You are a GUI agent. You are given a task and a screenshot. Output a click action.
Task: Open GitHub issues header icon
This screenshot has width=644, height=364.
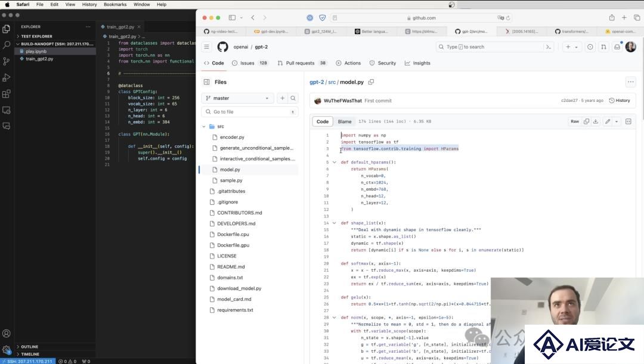[590, 47]
